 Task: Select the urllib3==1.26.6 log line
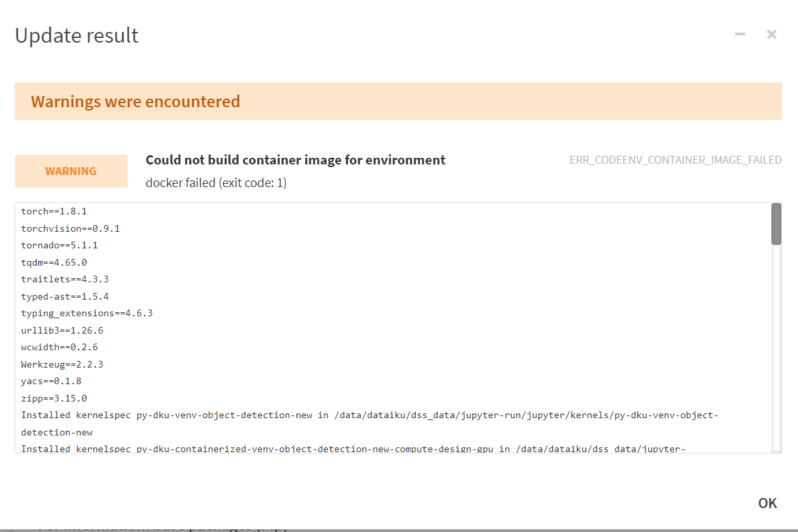63,330
